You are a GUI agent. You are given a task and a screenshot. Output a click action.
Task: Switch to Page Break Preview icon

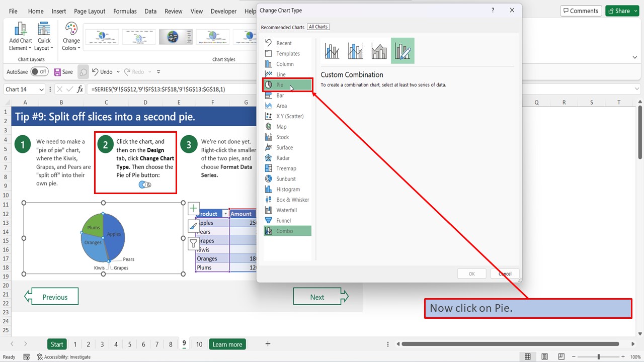(561, 357)
